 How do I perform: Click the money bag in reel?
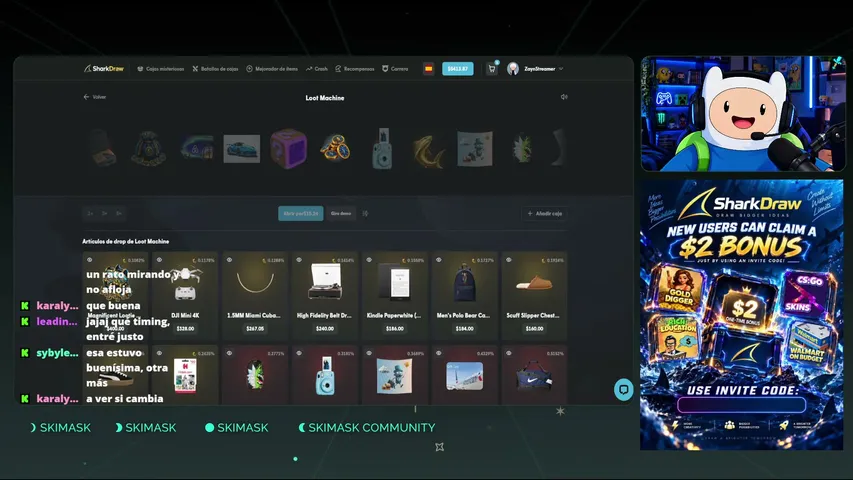point(148,148)
